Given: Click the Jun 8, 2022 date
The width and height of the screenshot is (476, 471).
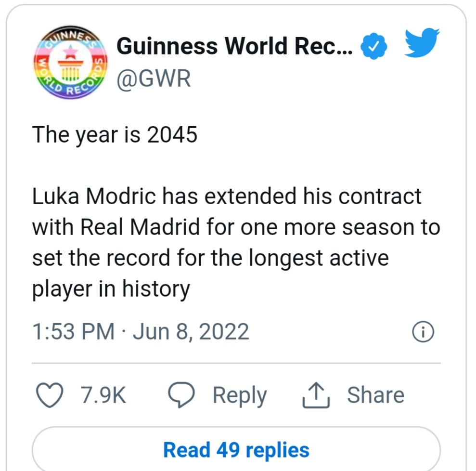Looking at the screenshot, I should point(191,332).
